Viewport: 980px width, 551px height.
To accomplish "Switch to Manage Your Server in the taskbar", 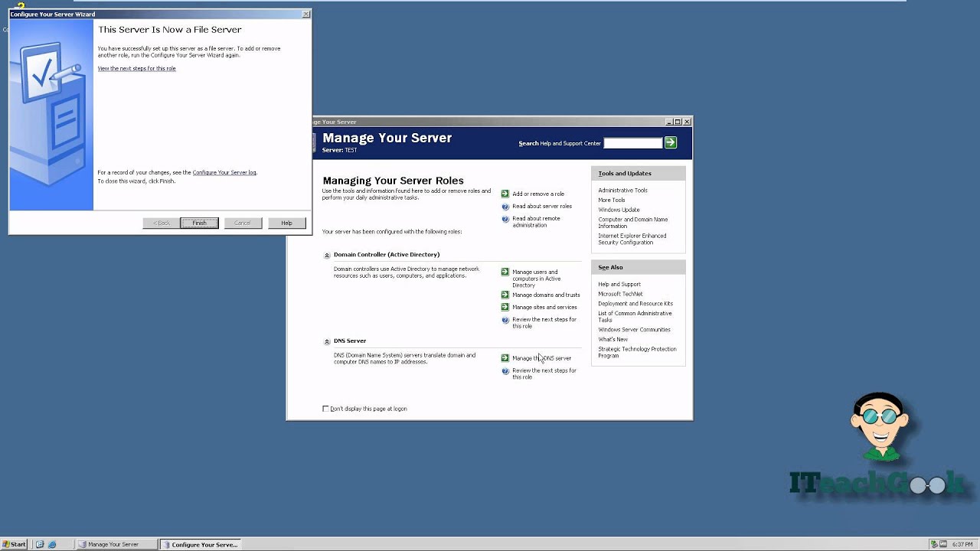I will (116, 544).
